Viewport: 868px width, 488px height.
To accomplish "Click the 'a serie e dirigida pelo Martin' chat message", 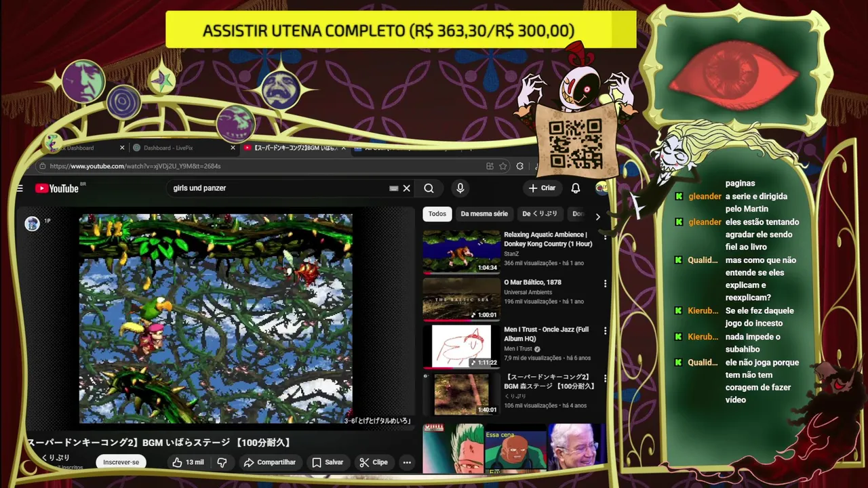I will coord(756,203).
